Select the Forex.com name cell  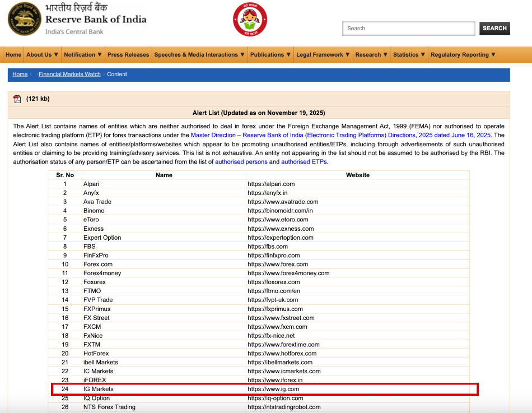click(164, 264)
